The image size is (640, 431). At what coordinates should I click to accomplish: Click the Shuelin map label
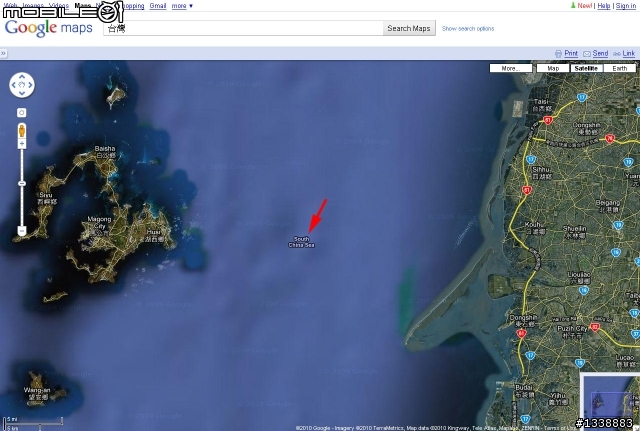575,232
